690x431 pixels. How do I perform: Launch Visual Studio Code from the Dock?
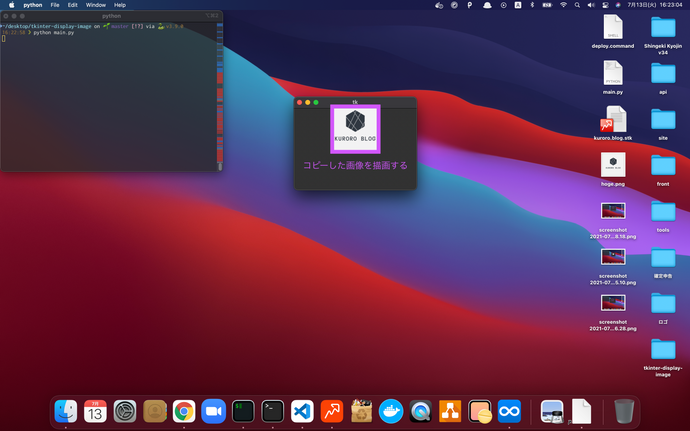click(302, 411)
